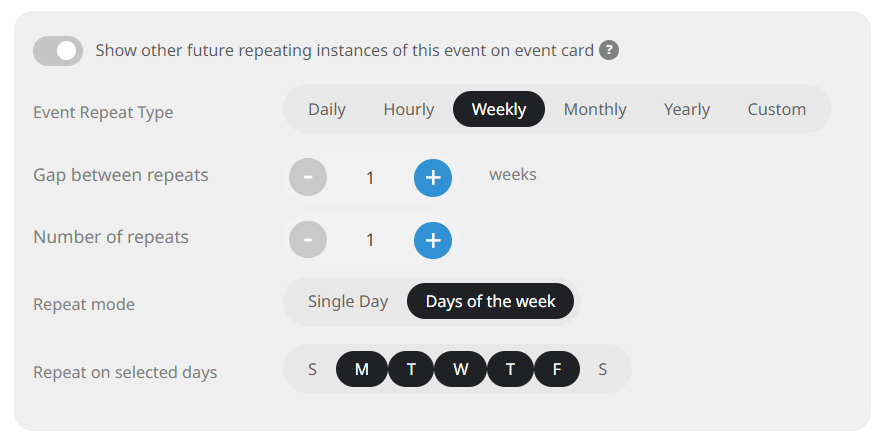Choose Weekly repeat type
888x440 pixels.
point(499,109)
